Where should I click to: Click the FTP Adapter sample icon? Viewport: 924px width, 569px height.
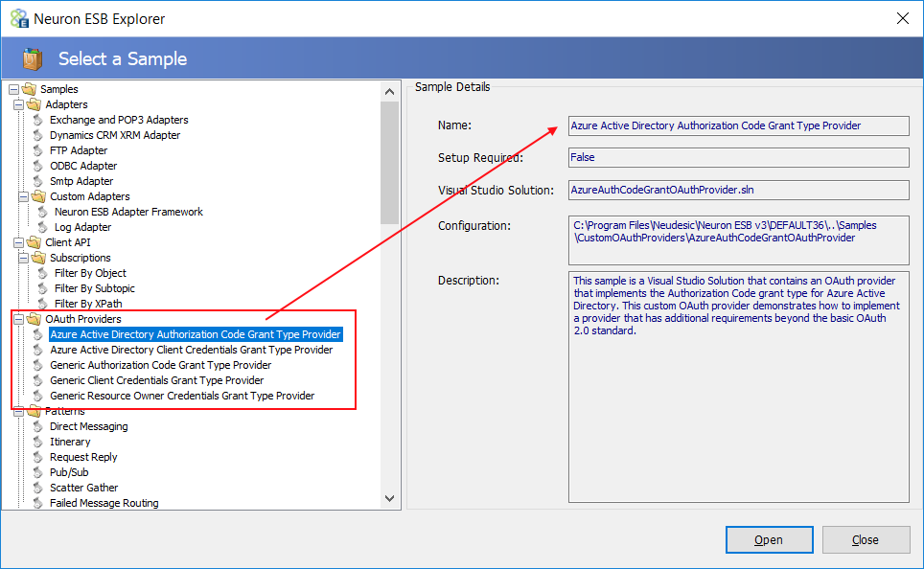pyautogui.click(x=38, y=150)
